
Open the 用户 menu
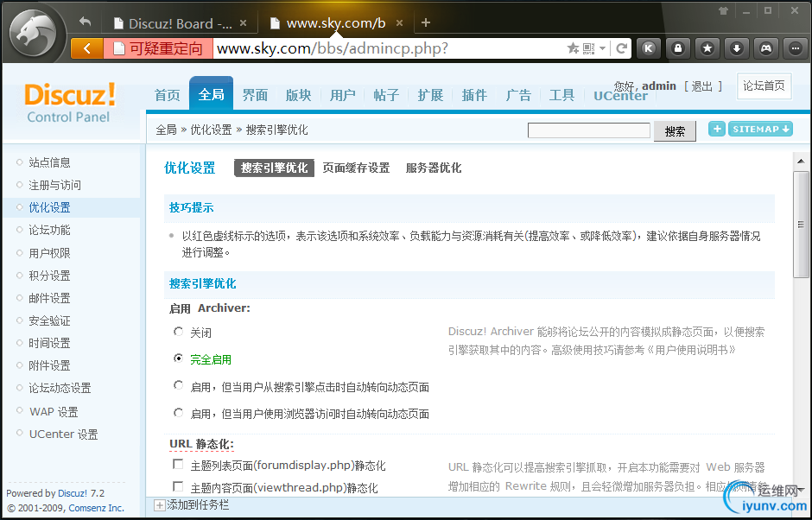(343, 95)
